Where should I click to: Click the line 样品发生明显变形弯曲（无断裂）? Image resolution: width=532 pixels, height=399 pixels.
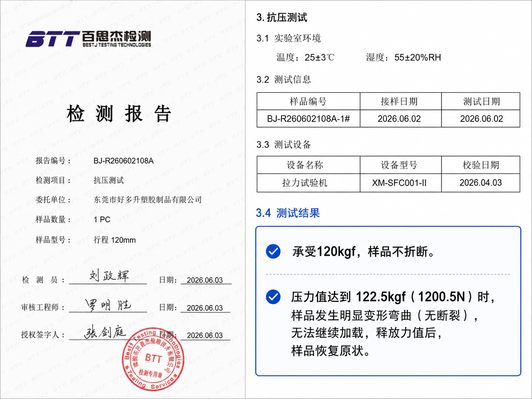(385, 315)
